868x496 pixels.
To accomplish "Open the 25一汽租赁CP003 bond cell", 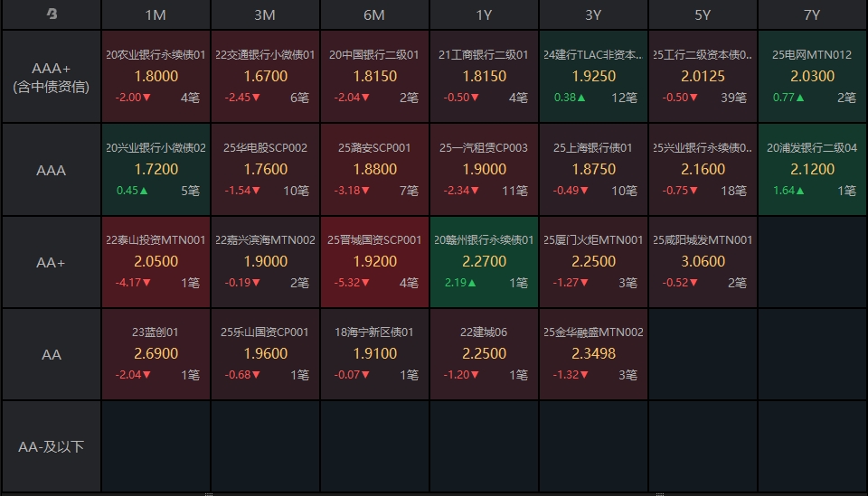I will (x=484, y=169).
